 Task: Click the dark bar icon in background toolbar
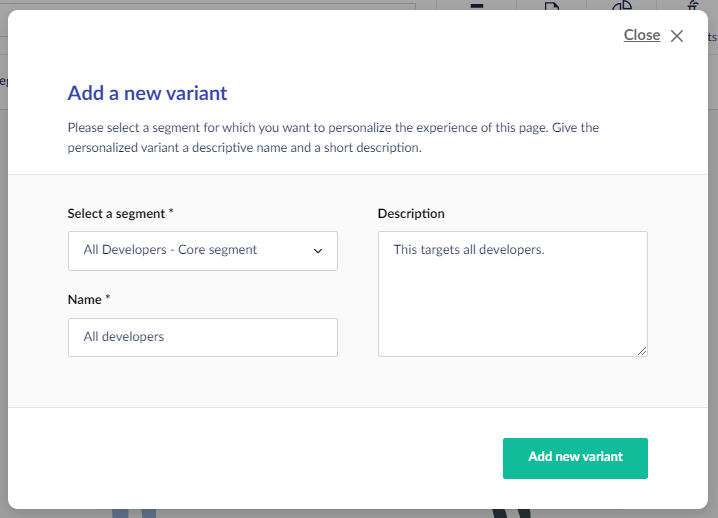click(x=477, y=5)
